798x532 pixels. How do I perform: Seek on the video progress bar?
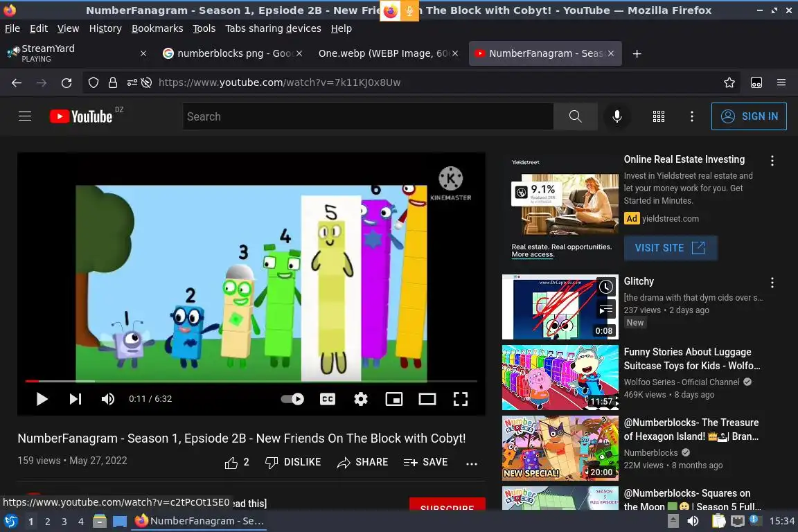coord(251,381)
